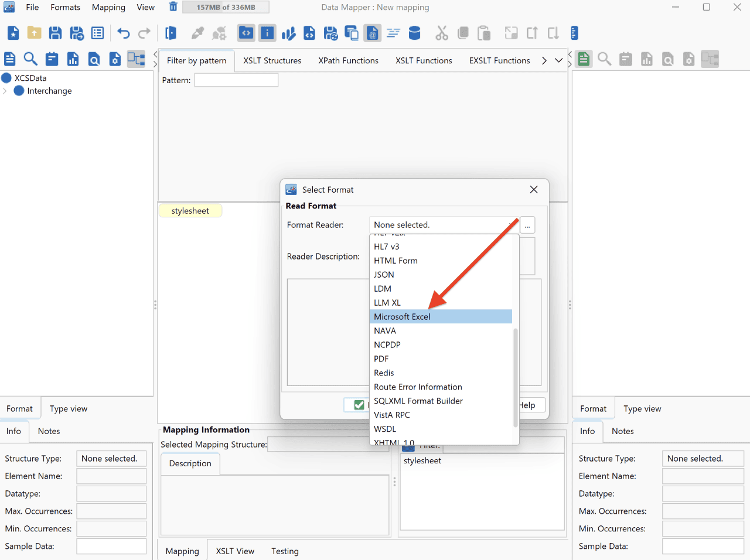The height and width of the screenshot is (560, 750).
Task: Click the blue bar chart document icon in left panel
Action: click(x=73, y=59)
